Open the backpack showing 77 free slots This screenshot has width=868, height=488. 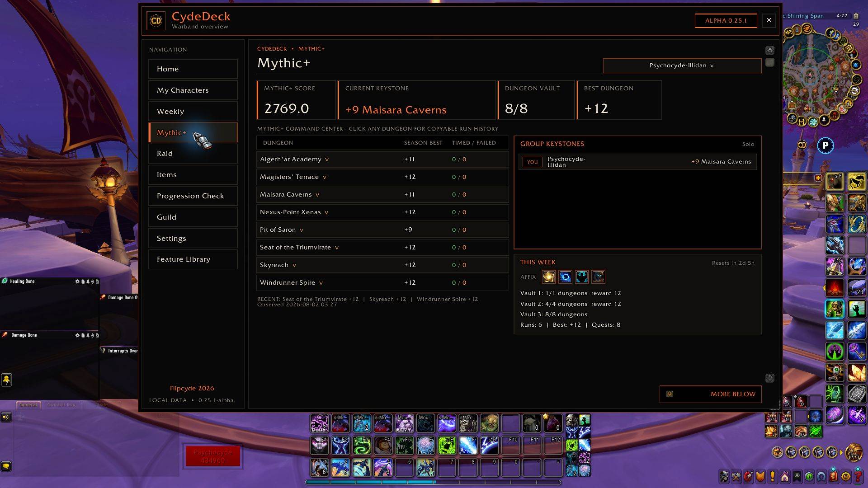tap(854, 452)
